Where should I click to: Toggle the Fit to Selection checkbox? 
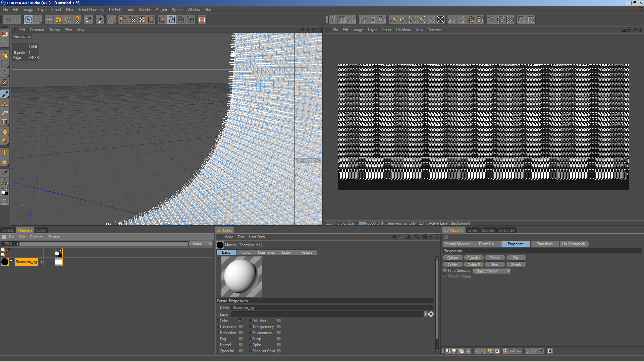click(x=445, y=270)
